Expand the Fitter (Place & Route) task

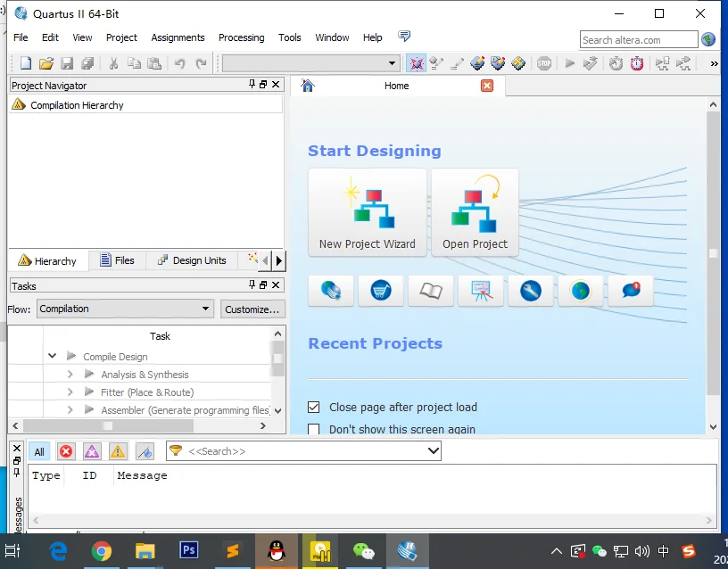pos(70,392)
